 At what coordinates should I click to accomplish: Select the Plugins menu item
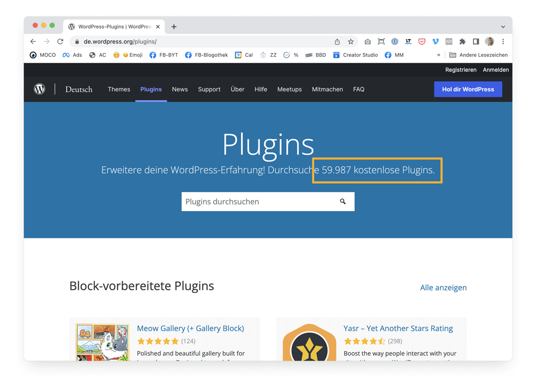pos(151,89)
